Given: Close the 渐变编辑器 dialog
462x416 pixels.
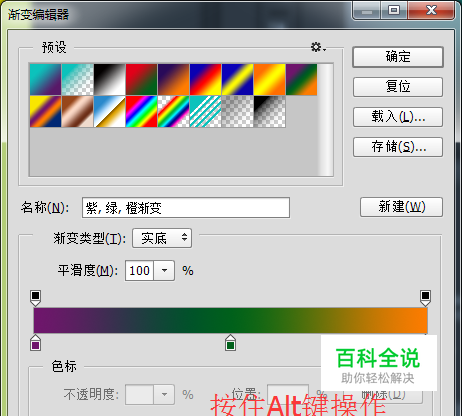Looking at the screenshot, I should click(431, 11).
